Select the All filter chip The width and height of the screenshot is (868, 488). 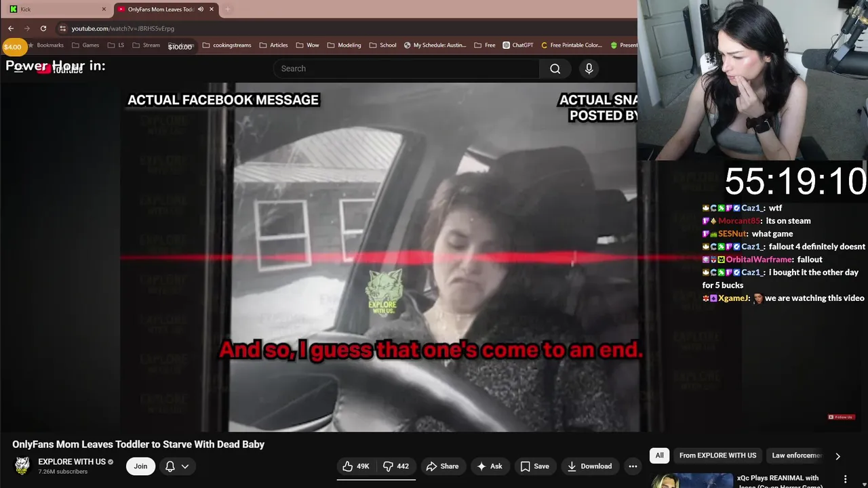click(659, 455)
